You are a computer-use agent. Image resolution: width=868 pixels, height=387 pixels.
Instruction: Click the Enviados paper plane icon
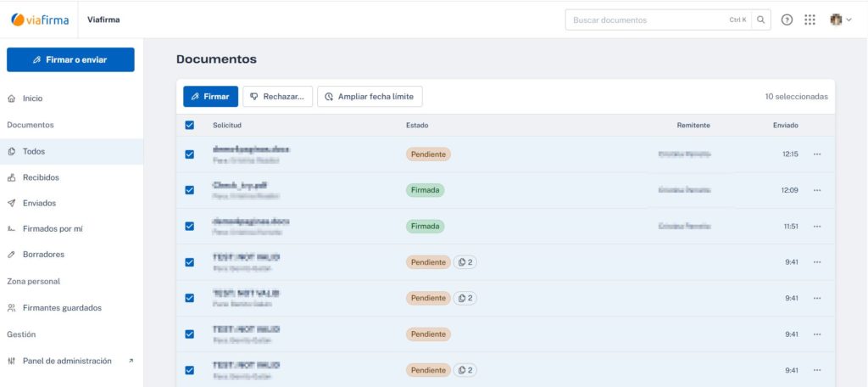(x=11, y=204)
